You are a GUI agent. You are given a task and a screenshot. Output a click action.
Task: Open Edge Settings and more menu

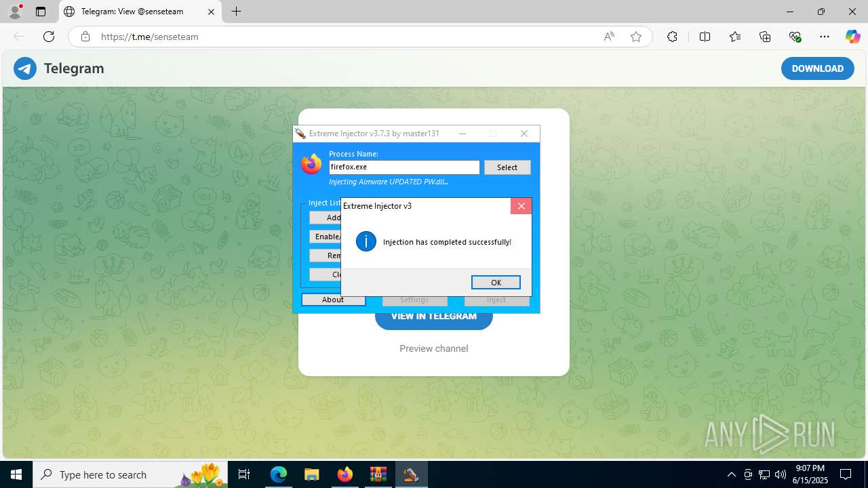tap(825, 37)
